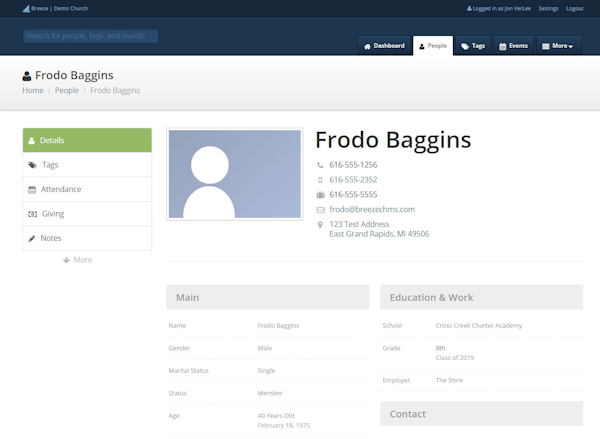Open the Events tab
The height and width of the screenshot is (439, 600).
click(514, 46)
